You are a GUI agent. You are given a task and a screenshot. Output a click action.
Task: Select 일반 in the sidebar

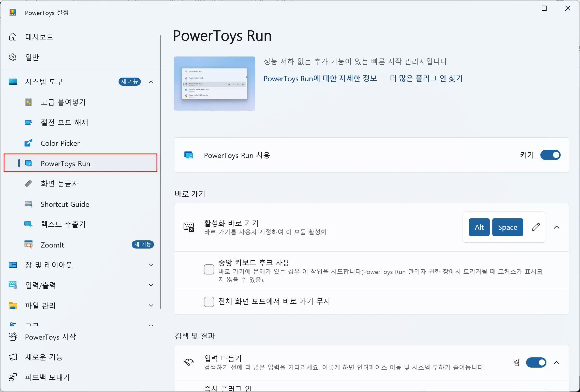(x=32, y=57)
